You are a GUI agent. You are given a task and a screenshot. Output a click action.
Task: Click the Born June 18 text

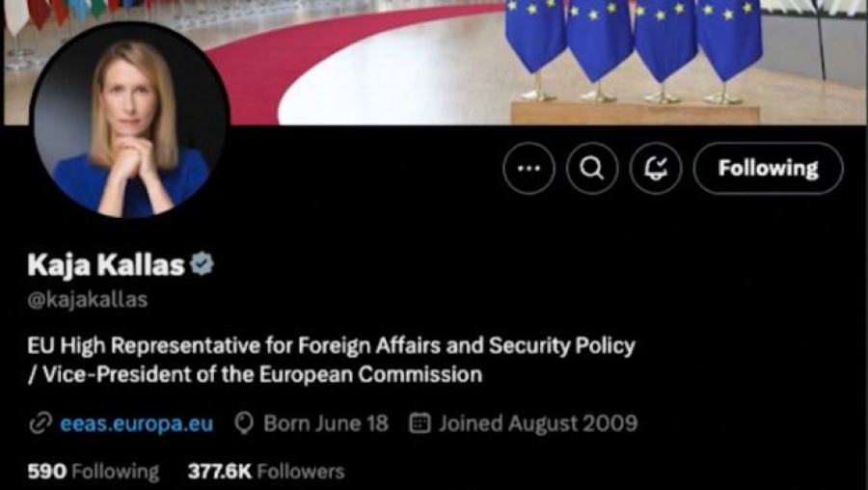326,423
